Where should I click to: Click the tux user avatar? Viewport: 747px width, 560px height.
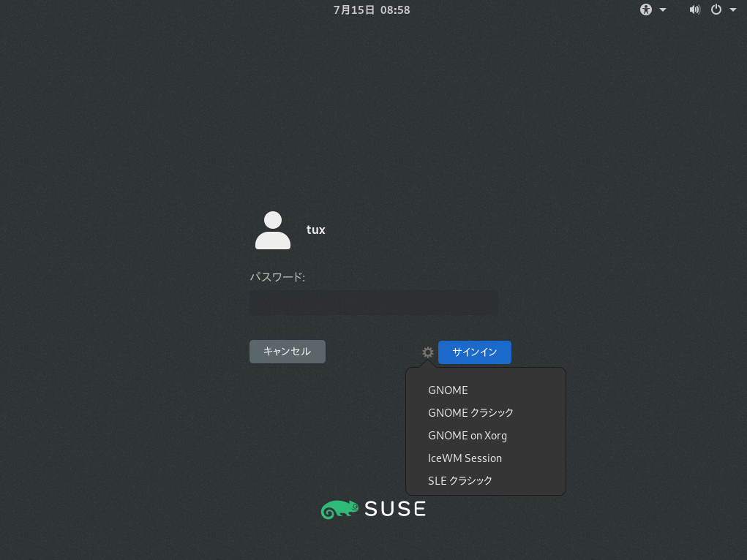tap(272, 230)
